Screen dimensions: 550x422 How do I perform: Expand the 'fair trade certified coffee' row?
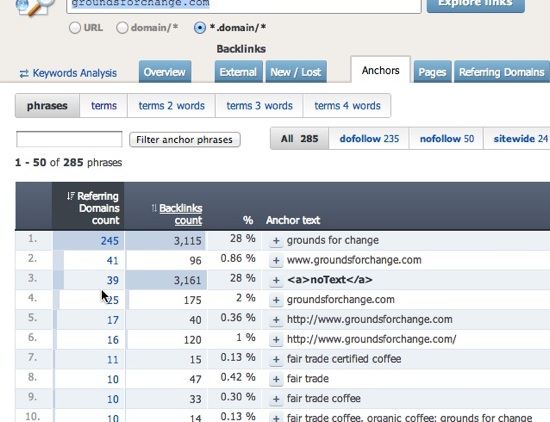pyautogui.click(x=276, y=359)
